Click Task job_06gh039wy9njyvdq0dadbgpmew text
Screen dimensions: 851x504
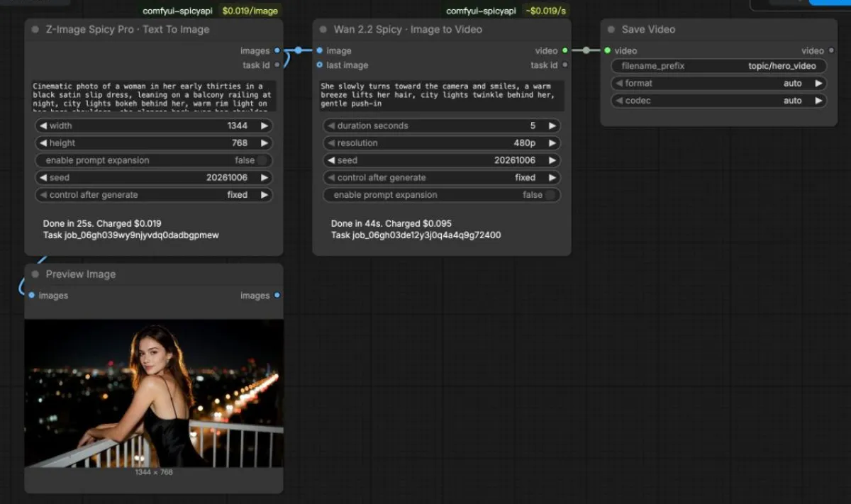click(131, 235)
